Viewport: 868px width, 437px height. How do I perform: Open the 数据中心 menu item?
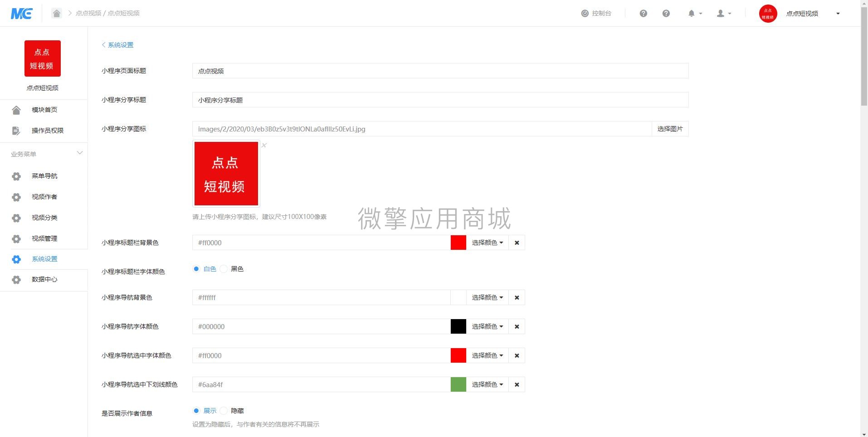[44, 279]
